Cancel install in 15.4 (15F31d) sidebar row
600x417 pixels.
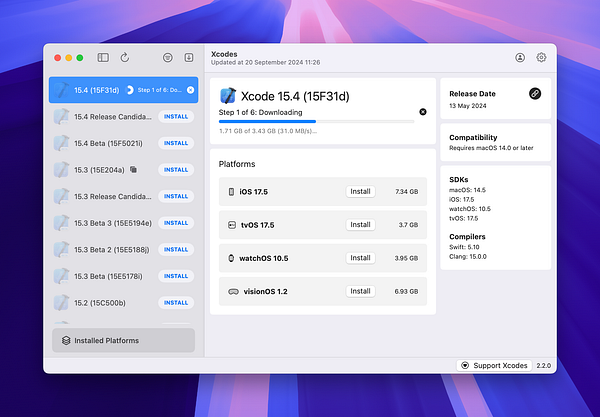pos(190,90)
